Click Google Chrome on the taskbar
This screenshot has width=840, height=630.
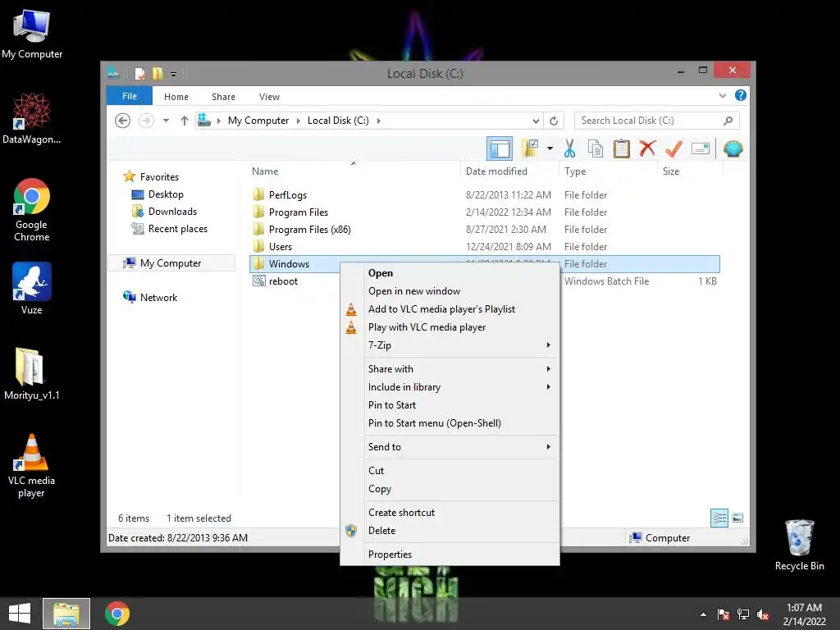pyautogui.click(x=117, y=614)
